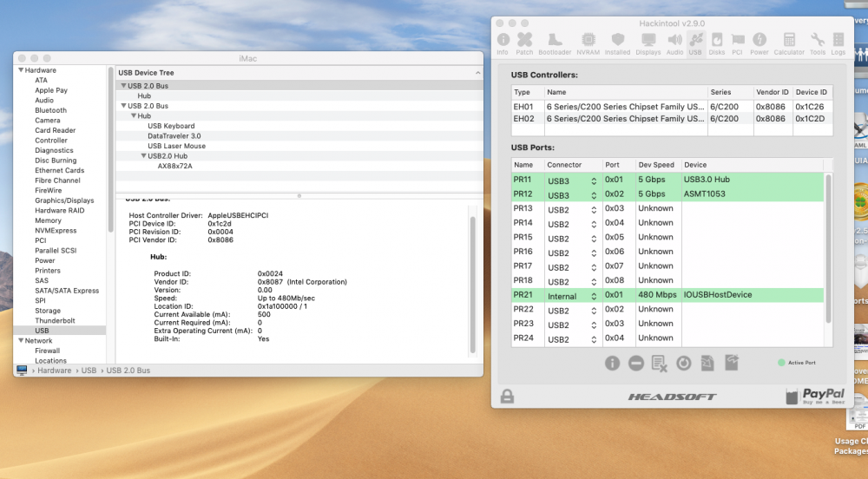Select the PR18 port row
This screenshot has height=479, width=868.
click(667, 280)
